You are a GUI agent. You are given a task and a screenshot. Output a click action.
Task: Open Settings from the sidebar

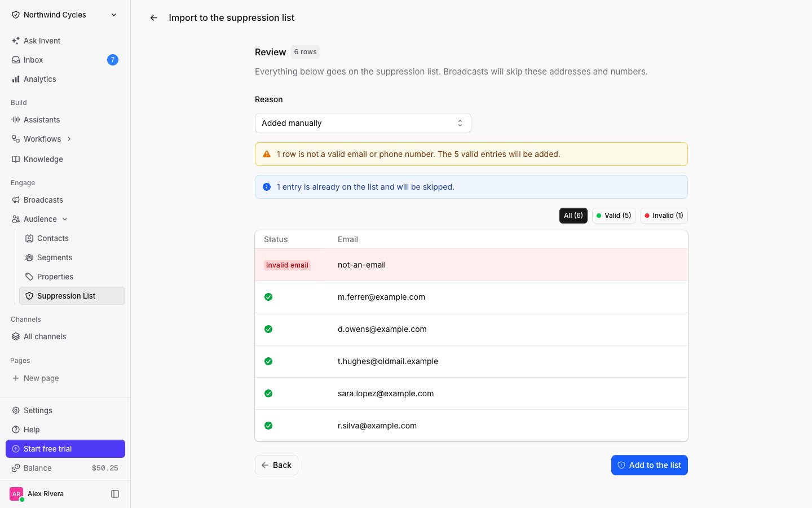pyautogui.click(x=65, y=410)
